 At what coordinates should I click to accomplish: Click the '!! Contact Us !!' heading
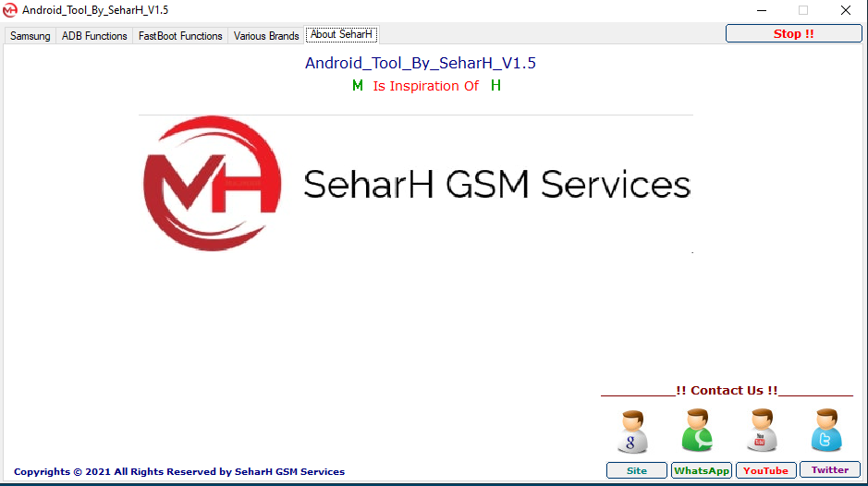[x=727, y=390]
